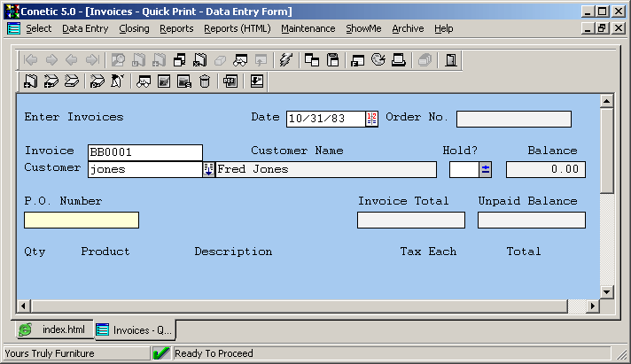Click the binoculars search icon in second toolbar row

pos(143,82)
